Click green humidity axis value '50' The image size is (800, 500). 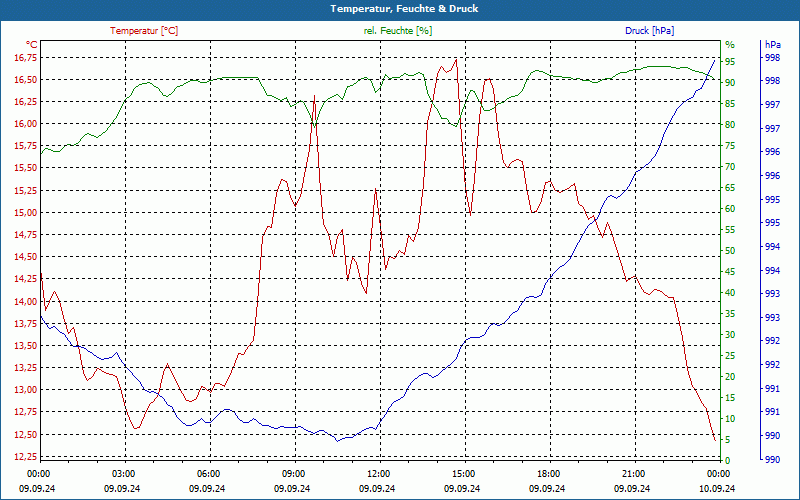pos(730,251)
